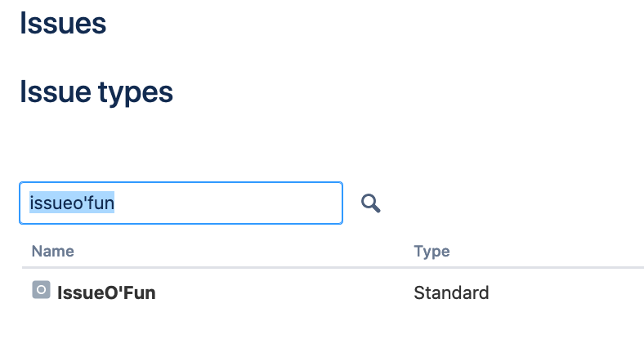Image resolution: width=644 pixels, height=348 pixels.
Task: Place cursor after "issueo'fun" in search box
Action: click(116, 203)
